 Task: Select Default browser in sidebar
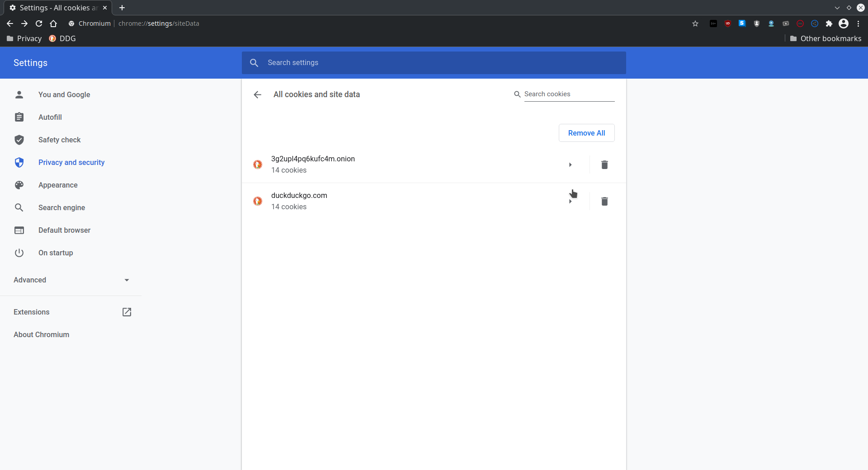(x=64, y=230)
